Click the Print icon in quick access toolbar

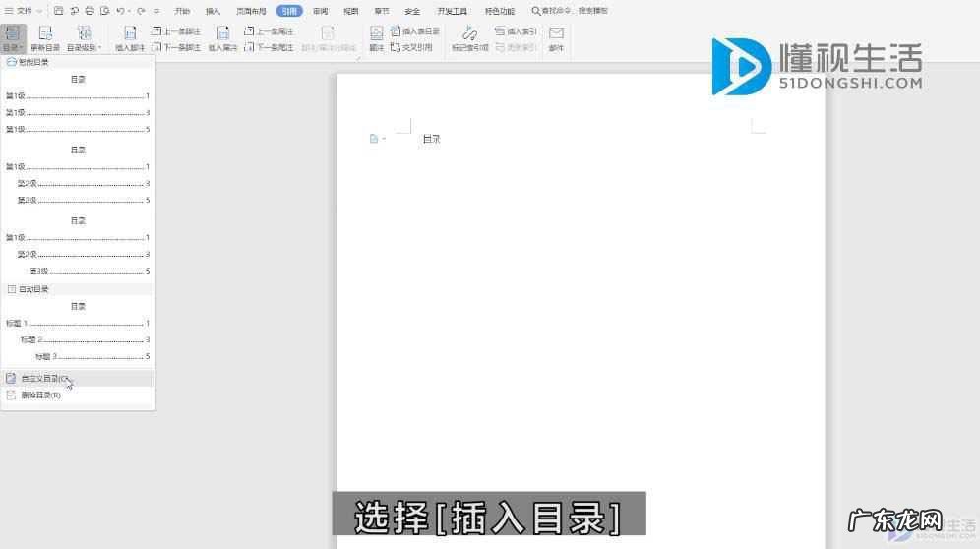[x=90, y=11]
